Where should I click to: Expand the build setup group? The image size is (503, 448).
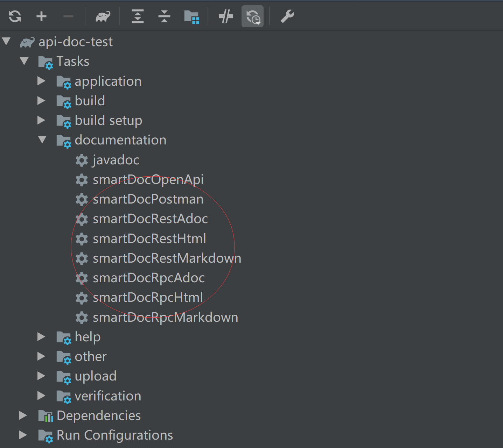point(42,120)
